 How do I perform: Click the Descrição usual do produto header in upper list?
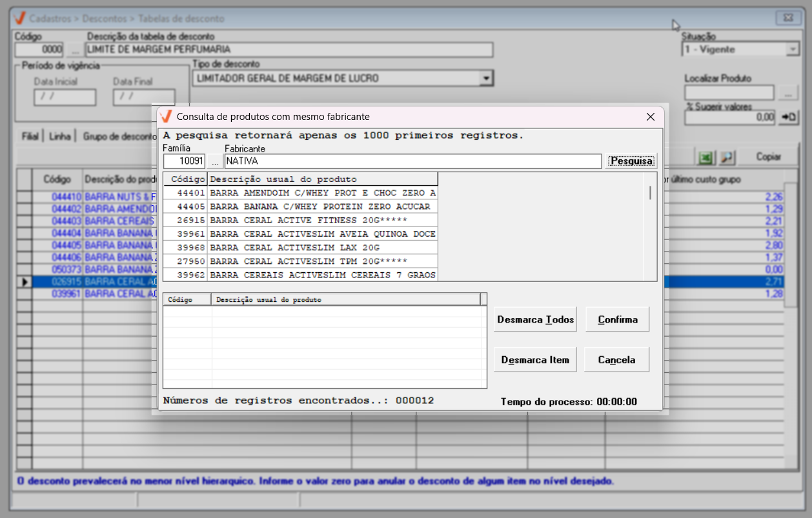(323, 179)
